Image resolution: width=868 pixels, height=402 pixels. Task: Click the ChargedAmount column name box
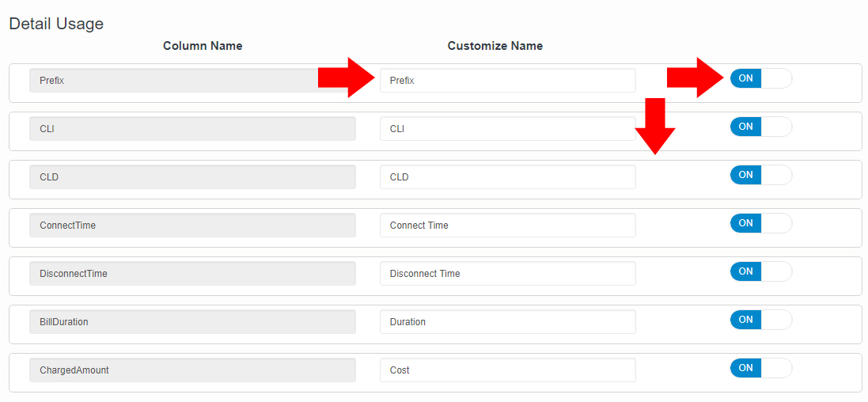pos(192,370)
